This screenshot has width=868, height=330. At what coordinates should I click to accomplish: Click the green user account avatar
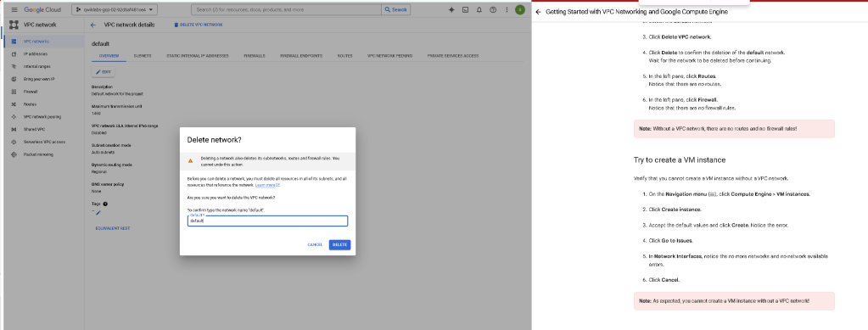tap(520, 10)
